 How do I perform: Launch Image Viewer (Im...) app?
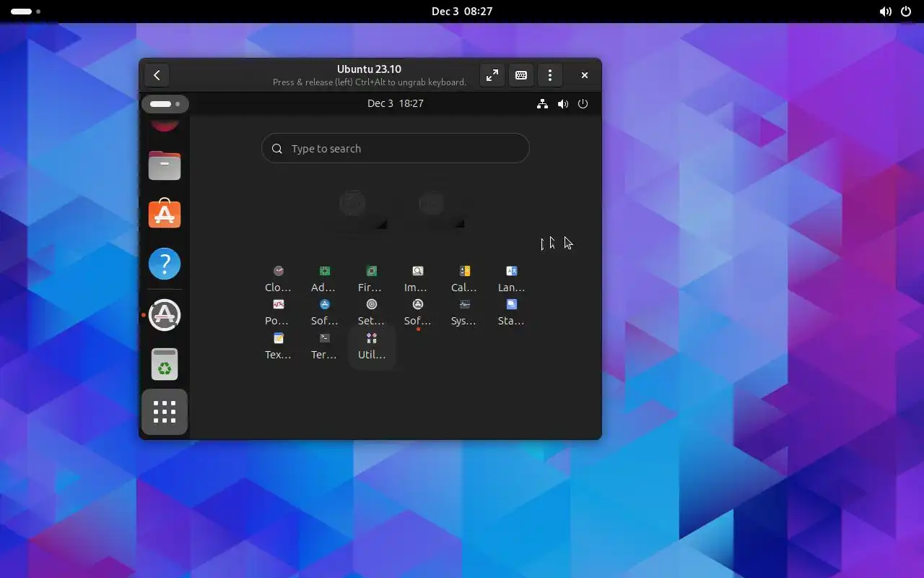(x=417, y=278)
